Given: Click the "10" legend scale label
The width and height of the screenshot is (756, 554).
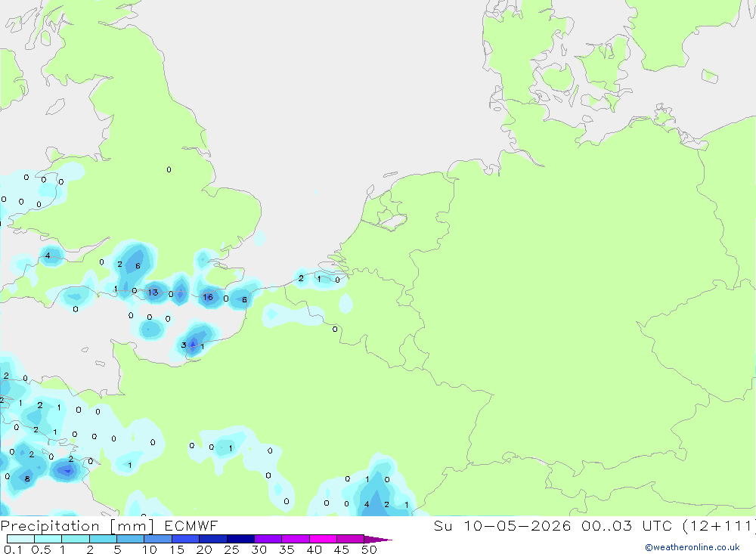Looking at the screenshot, I should [x=150, y=549].
